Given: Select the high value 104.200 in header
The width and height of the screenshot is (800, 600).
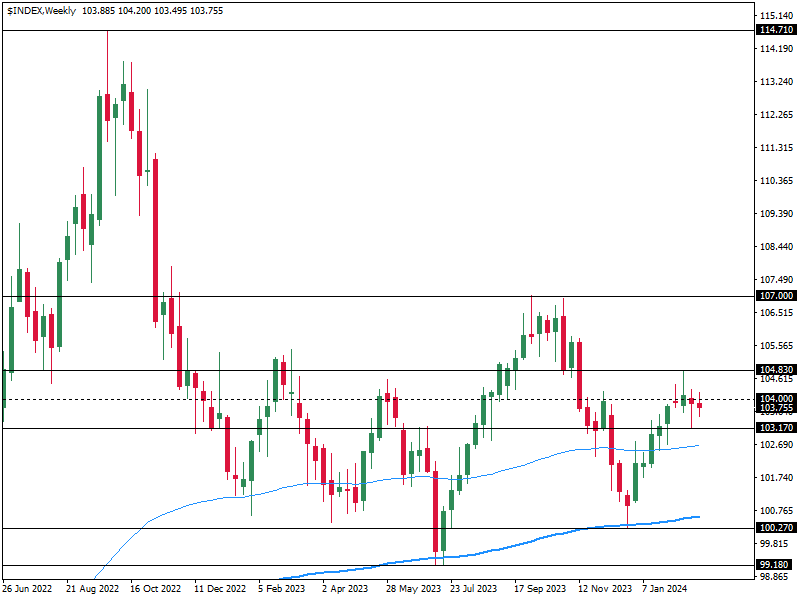Looking at the screenshot, I should pos(134,11).
